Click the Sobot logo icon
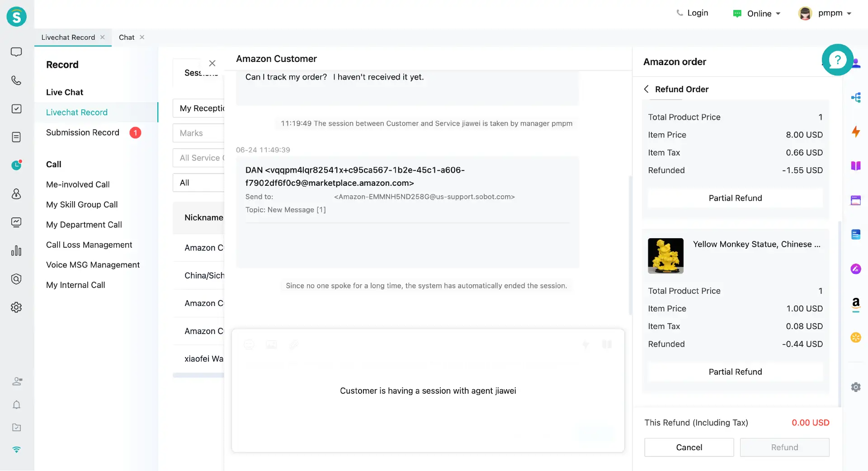Screen dimensions: 868x471 (17, 17)
